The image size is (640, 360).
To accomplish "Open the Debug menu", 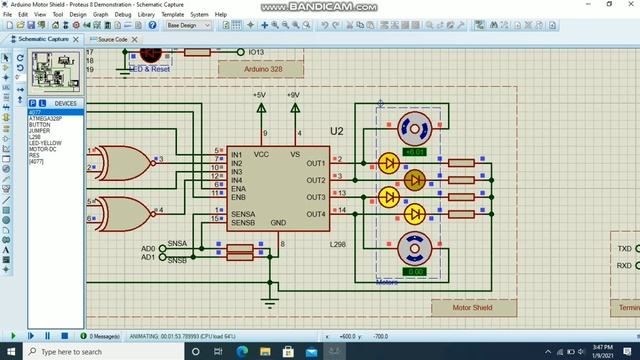I will (122, 14).
